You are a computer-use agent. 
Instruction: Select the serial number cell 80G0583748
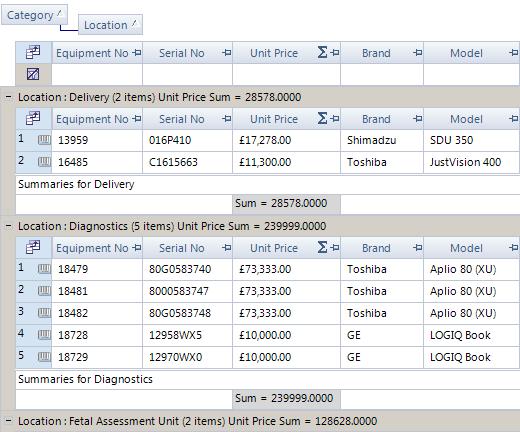[187, 313]
